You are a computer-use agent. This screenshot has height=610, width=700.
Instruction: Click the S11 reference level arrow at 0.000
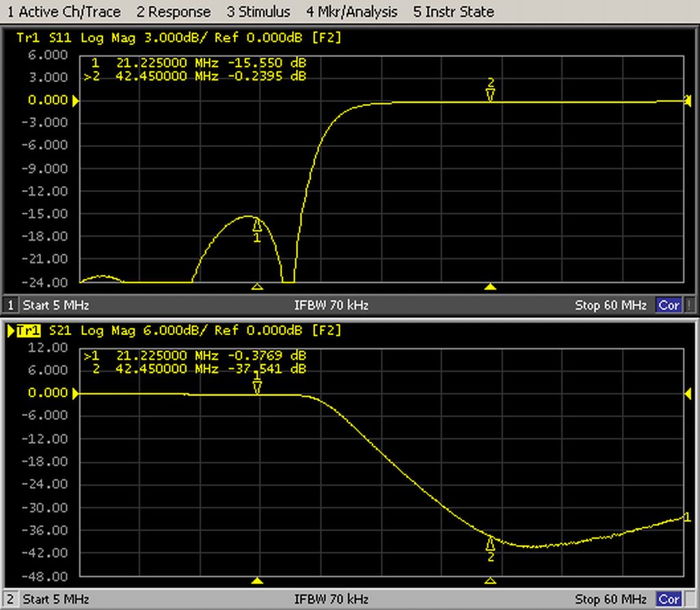coord(75,101)
